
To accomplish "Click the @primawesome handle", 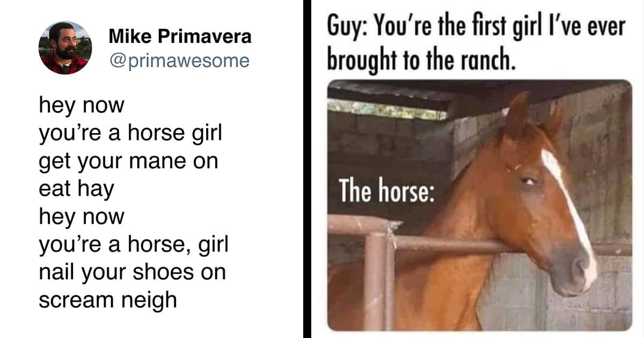I will (179, 61).
